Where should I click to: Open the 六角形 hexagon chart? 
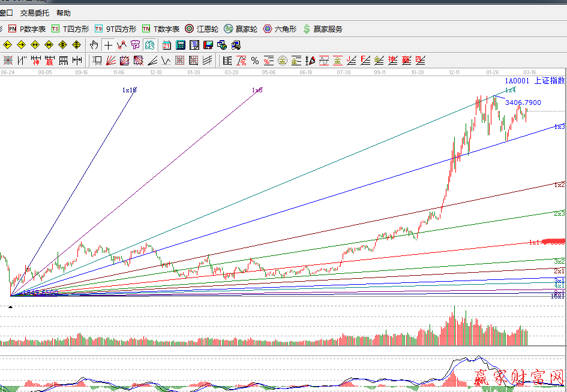coord(280,29)
